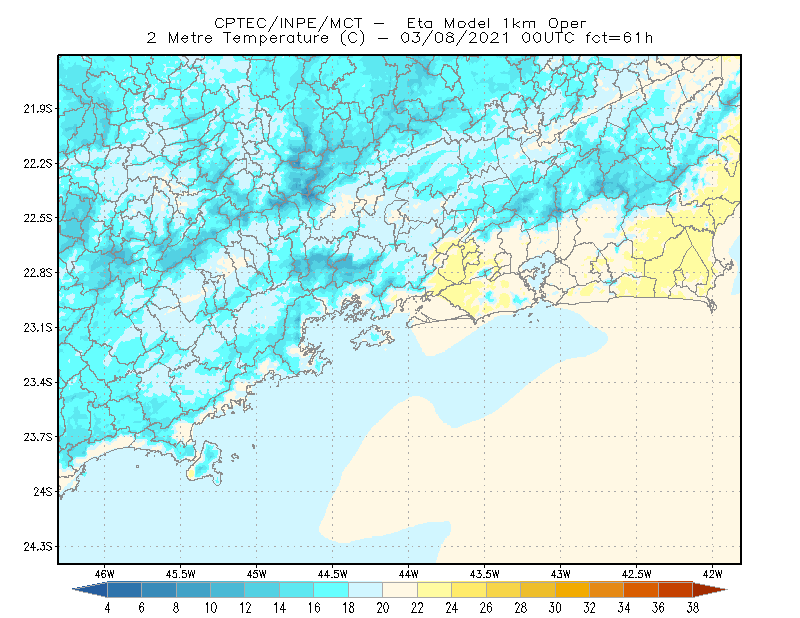Select the 16-18 cyan color swatch
The width and height of the screenshot is (800, 618).
tap(331, 590)
